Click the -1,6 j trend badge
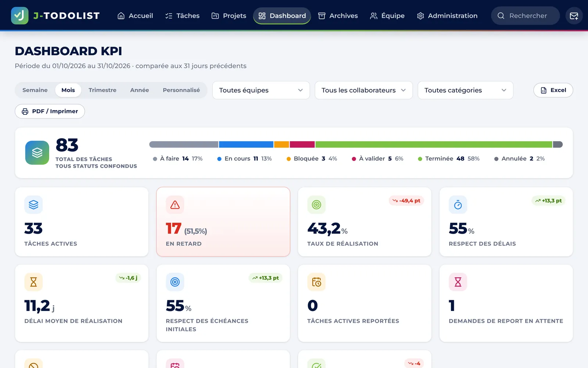Image resolution: width=588 pixels, height=368 pixels. [128, 278]
